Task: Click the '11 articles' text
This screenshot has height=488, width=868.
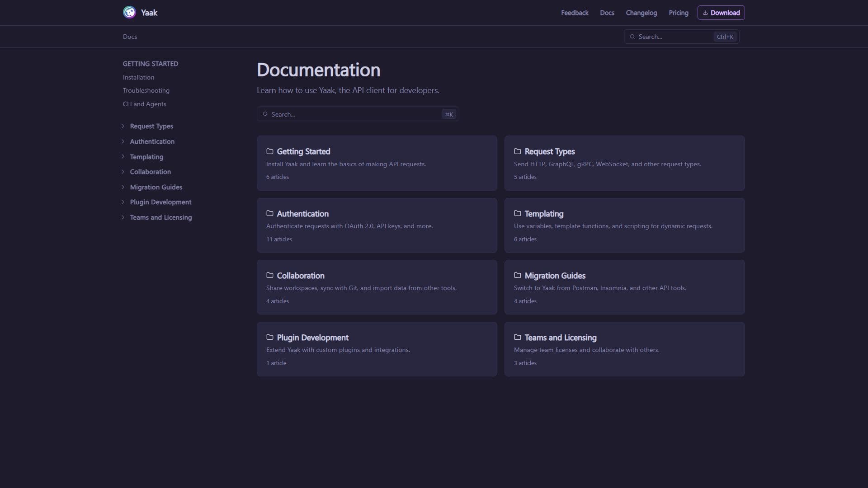Action: (x=279, y=239)
